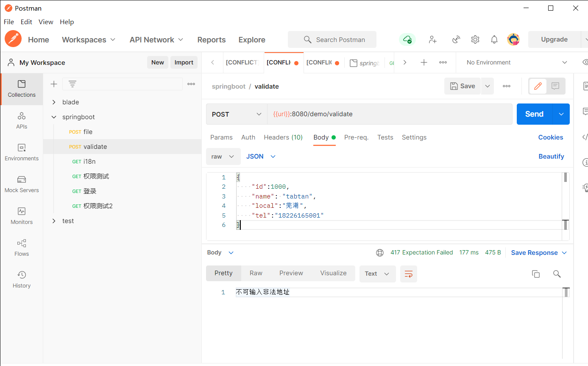Open the Edit menu
588x366 pixels.
[x=26, y=22]
